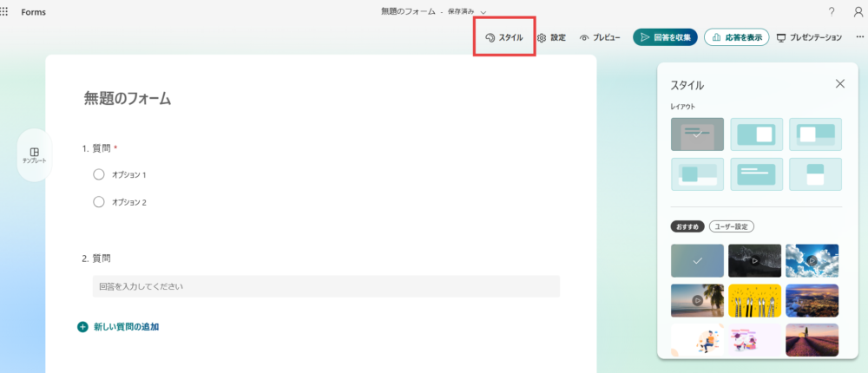The image size is (868, 373).
Task: Click the 回答を入力してください text field
Action: [326, 286]
